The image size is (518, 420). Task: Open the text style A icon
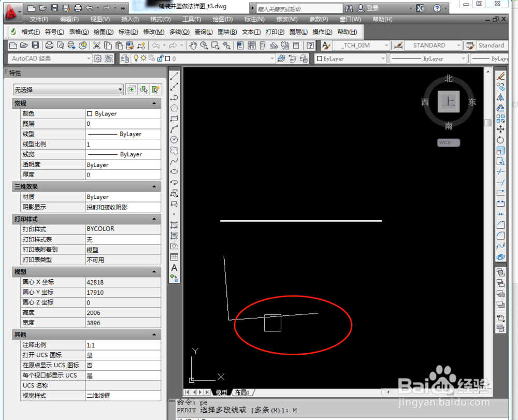click(x=326, y=46)
